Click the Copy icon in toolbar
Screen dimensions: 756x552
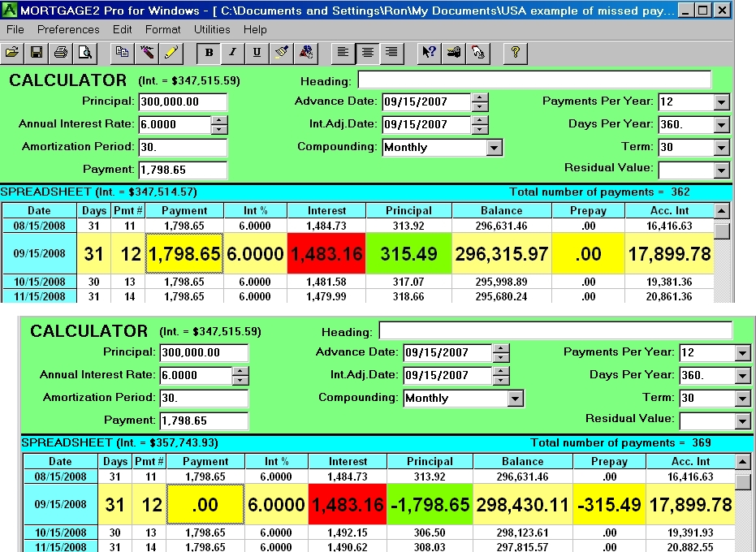[122, 53]
